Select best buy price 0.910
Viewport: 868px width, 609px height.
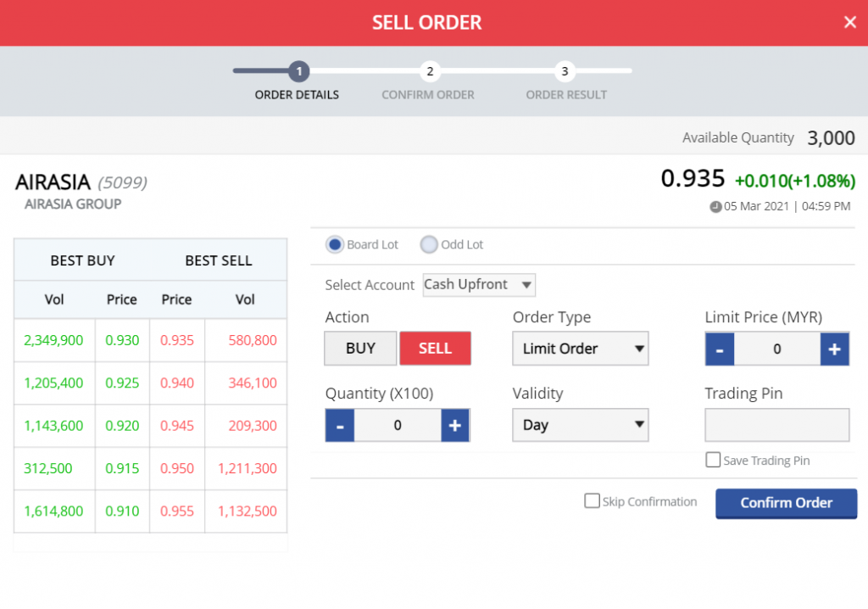[122, 511]
